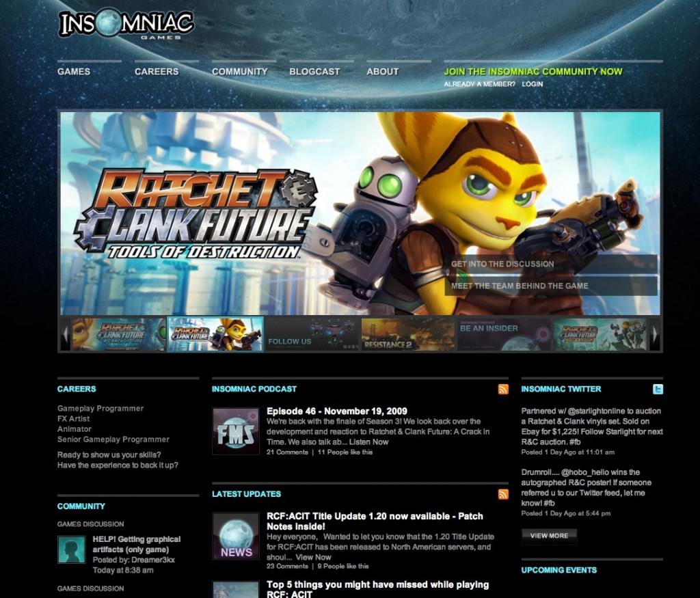Select the Be An Insider carousel thumbnail
This screenshot has width=700, height=598.
pos(504,334)
